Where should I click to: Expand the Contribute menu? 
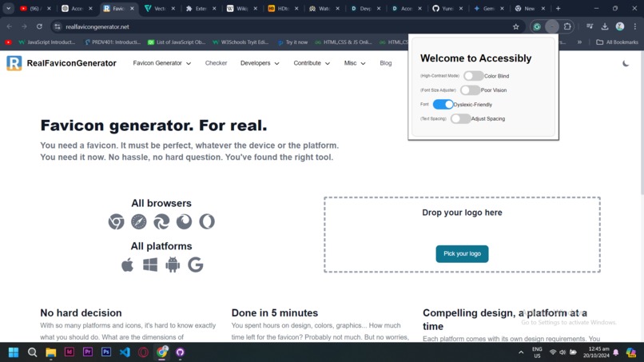312,63
